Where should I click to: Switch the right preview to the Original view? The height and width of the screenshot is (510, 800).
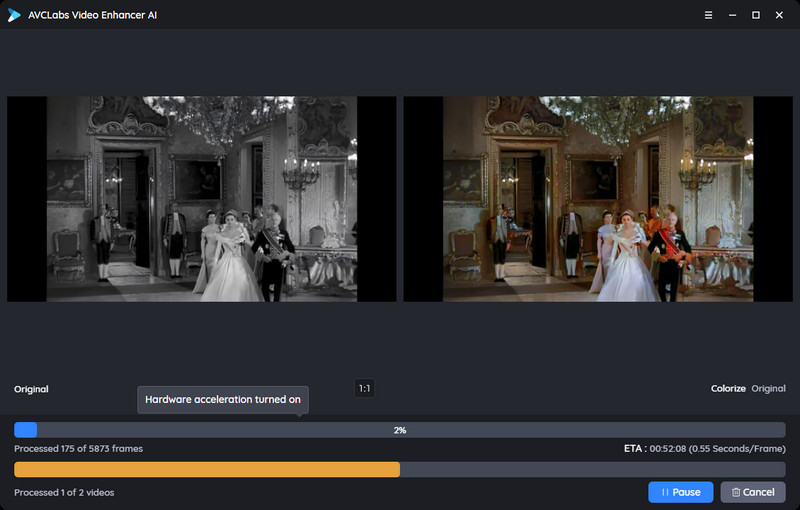[x=768, y=389]
